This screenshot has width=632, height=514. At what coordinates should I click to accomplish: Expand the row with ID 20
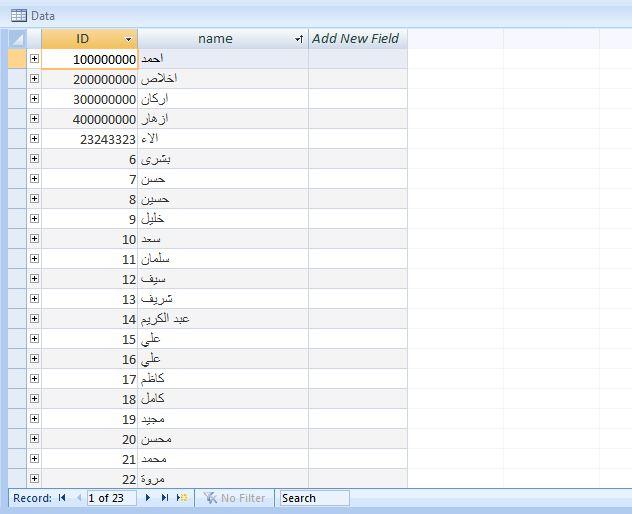[34, 439]
